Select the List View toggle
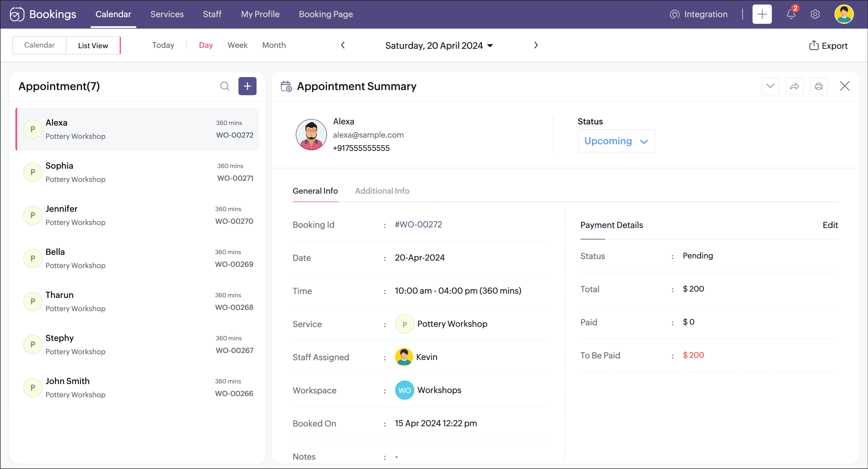This screenshot has height=469, width=868. point(93,45)
